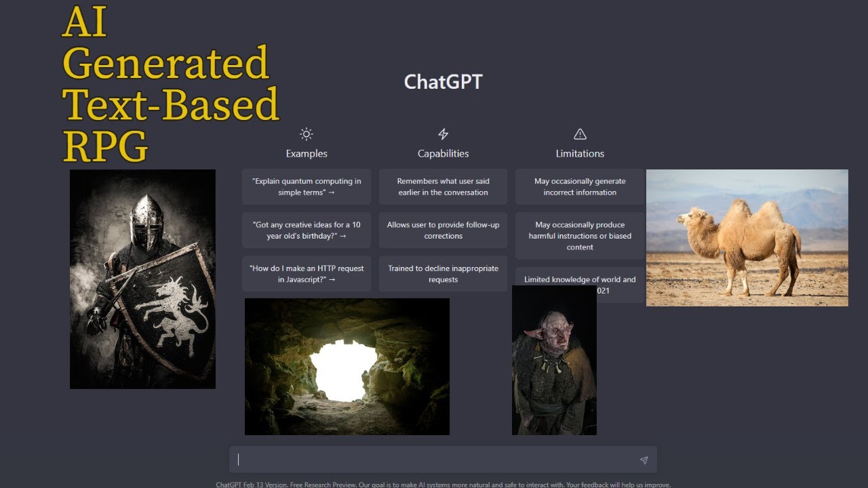Image resolution: width=868 pixels, height=488 pixels.
Task: Click the Capabilities column heading
Action: tap(443, 154)
